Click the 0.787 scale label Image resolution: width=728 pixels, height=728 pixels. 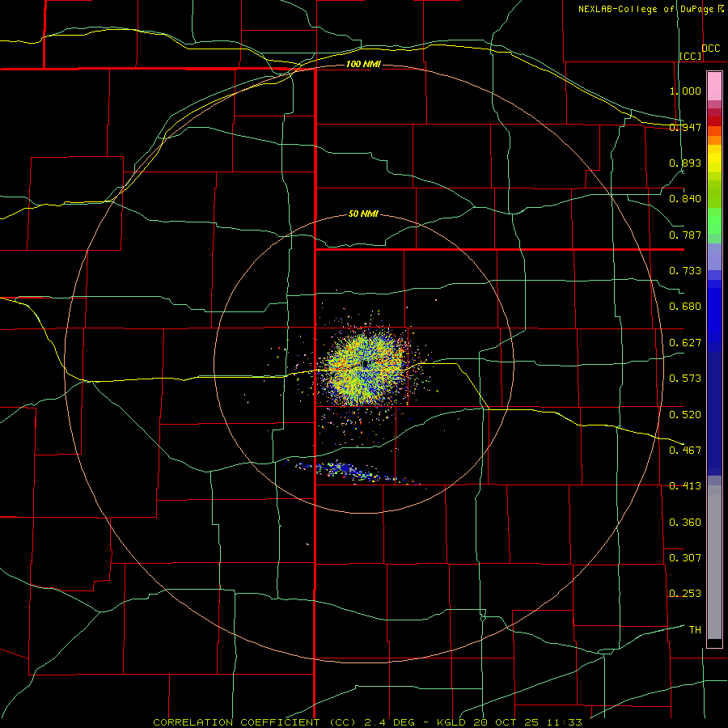(685, 235)
